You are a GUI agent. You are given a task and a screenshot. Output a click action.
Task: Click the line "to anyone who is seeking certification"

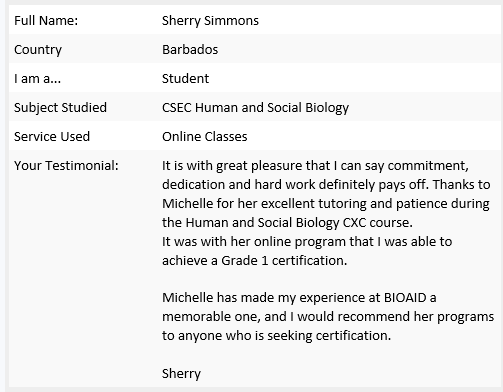[276, 336]
